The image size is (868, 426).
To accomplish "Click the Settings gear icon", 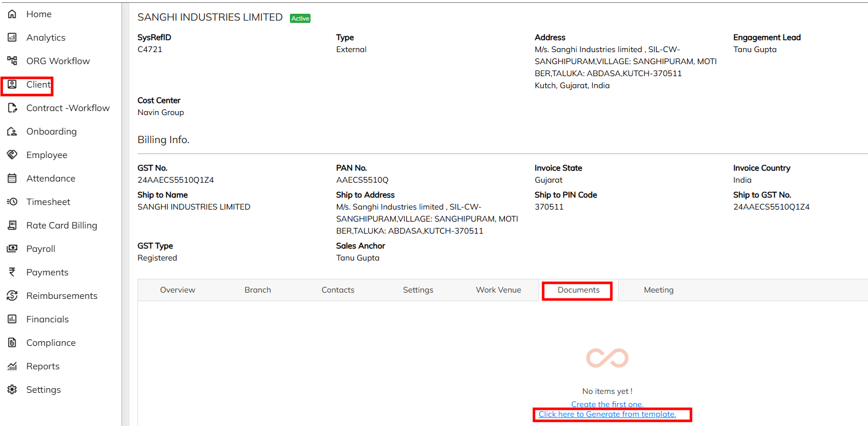I will pos(12,389).
